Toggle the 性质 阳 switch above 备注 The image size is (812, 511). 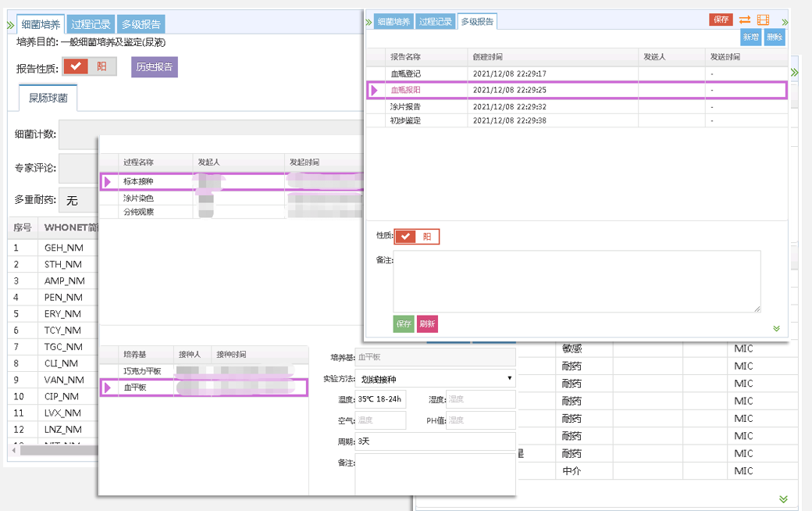tap(417, 236)
